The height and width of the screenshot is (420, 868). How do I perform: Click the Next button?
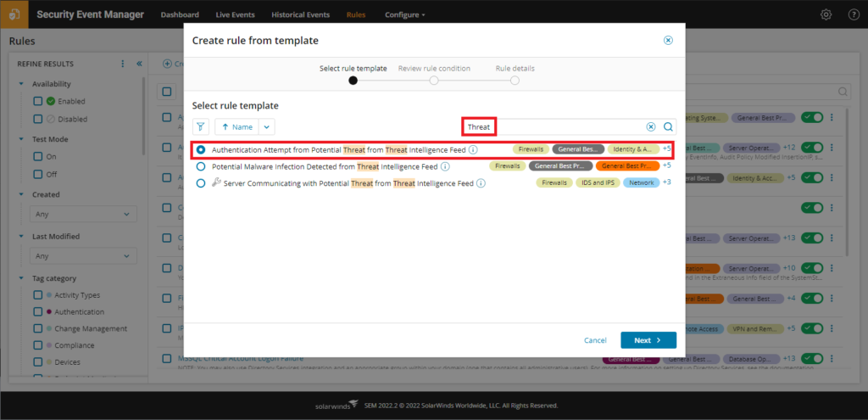648,340
